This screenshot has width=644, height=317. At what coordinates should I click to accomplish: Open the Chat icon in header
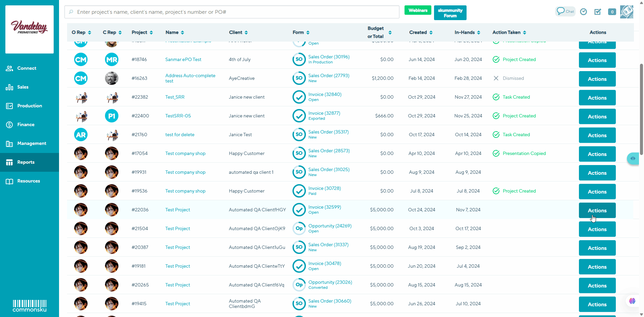565,11
